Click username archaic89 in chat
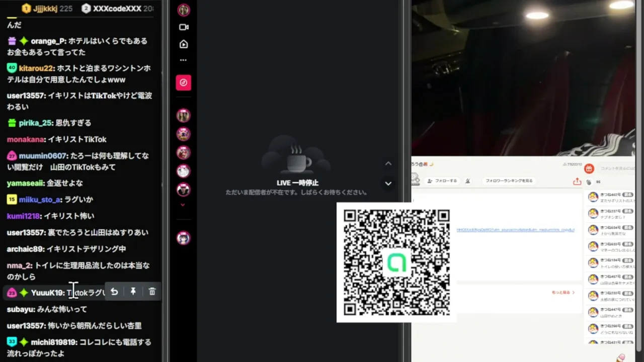 [26, 249]
